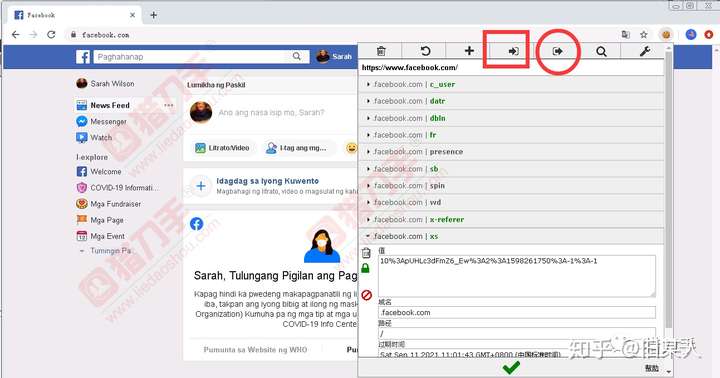This screenshot has width=720, height=378.
Task: Click the red block cookie icon
Action: coord(366,295)
